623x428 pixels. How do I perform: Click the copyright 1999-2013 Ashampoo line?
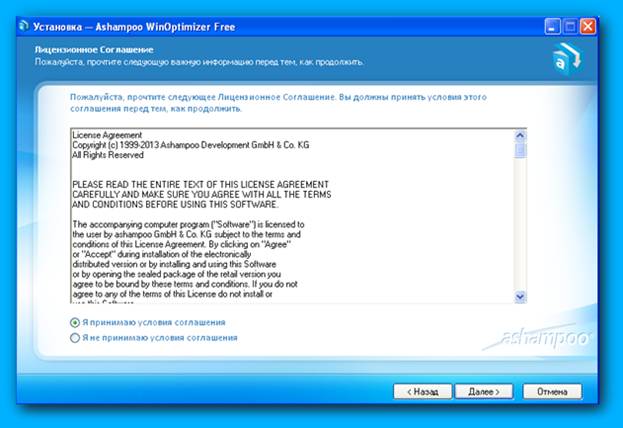coord(191,145)
